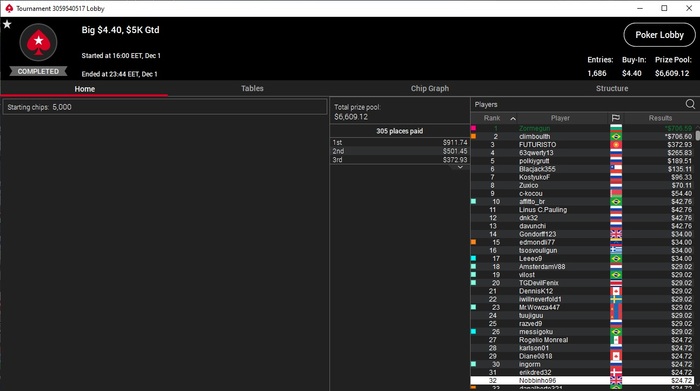Select player row polkiygrutt
This screenshot has height=391, width=700.
click(583, 161)
